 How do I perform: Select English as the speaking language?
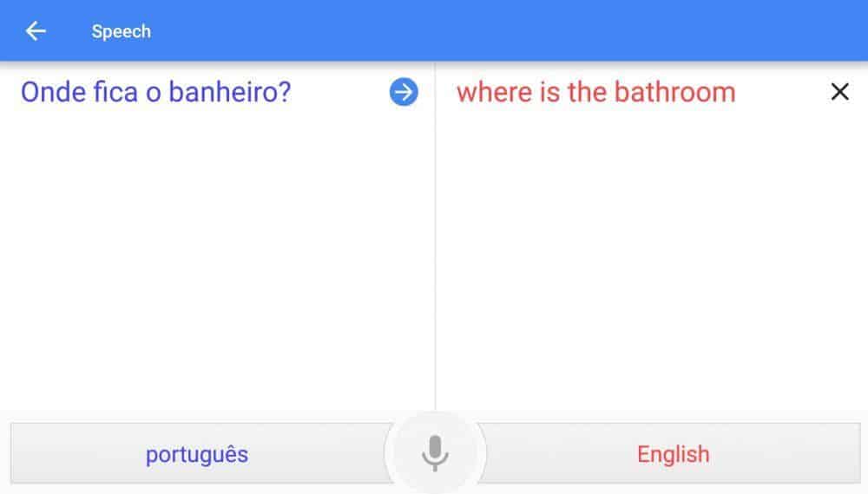(x=670, y=453)
